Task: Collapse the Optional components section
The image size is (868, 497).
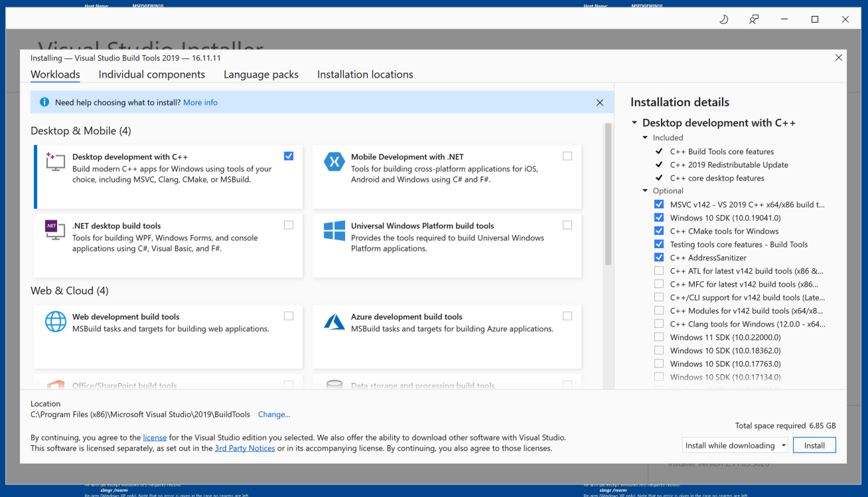Action: [646, 191]
